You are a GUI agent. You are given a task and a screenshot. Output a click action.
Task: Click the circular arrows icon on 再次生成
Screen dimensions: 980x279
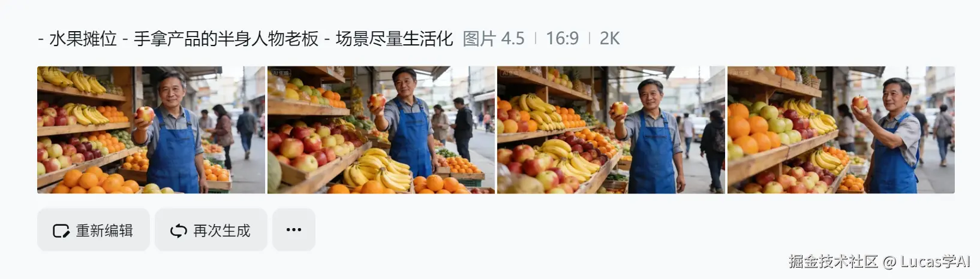coord(179,231)
